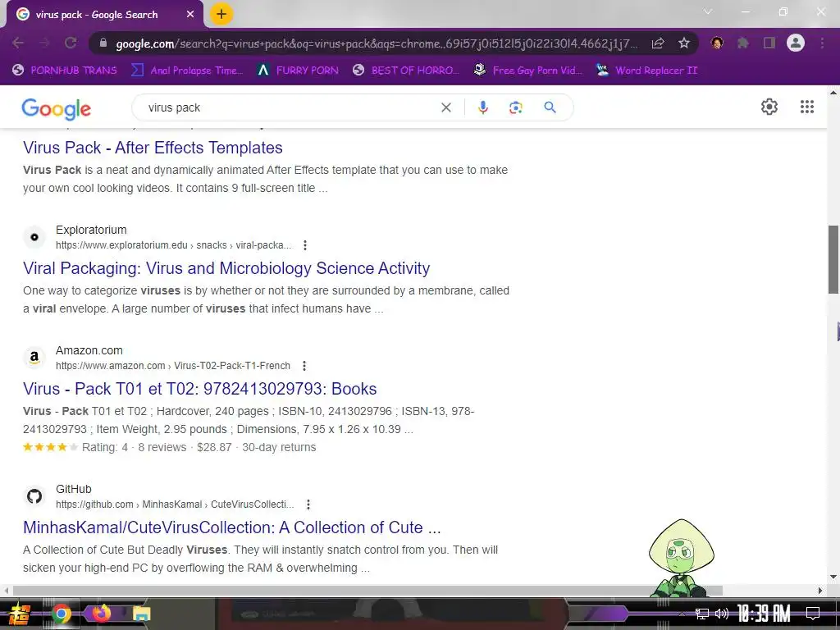The image size is (840, 630).
Task: Open File Explorer from the taskbar
Action: pos(141,614)
